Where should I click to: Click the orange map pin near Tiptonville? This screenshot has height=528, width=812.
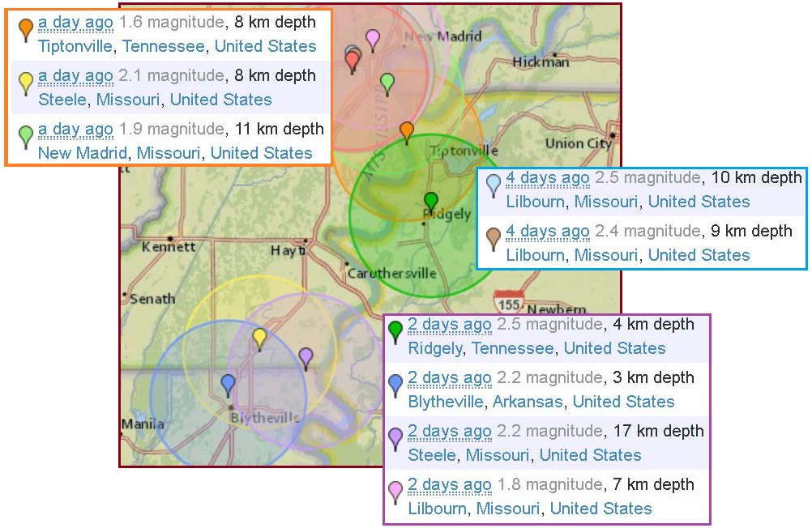pyautogui.click(x=407, y=130)
